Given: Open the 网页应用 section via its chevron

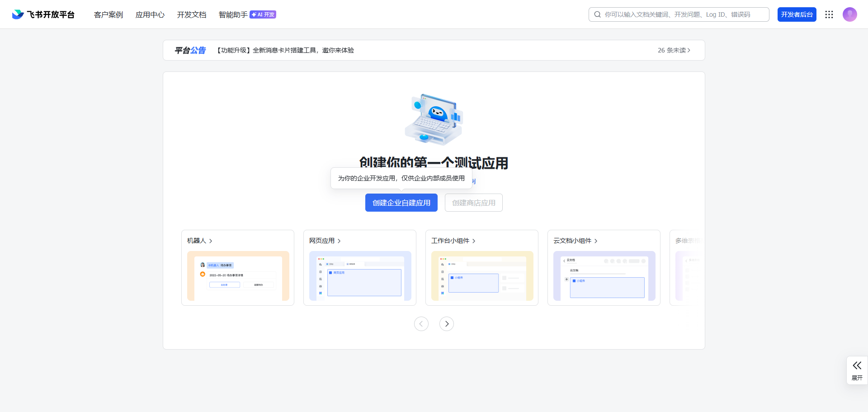Looking at the screenshot, I should 340,241.
